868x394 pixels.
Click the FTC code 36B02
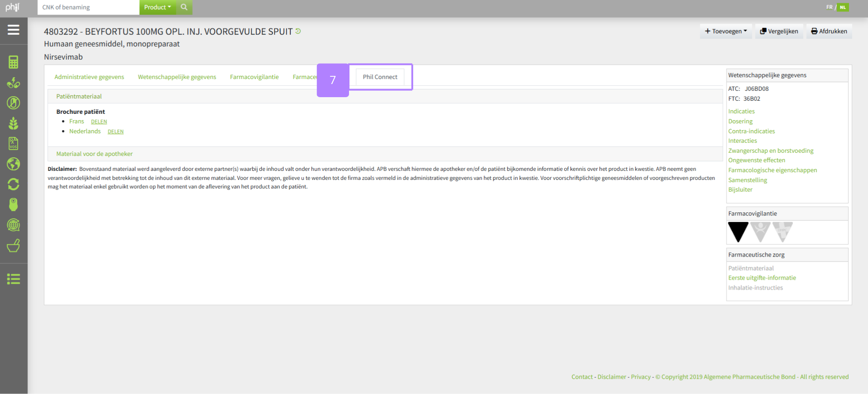coord(752,98)
